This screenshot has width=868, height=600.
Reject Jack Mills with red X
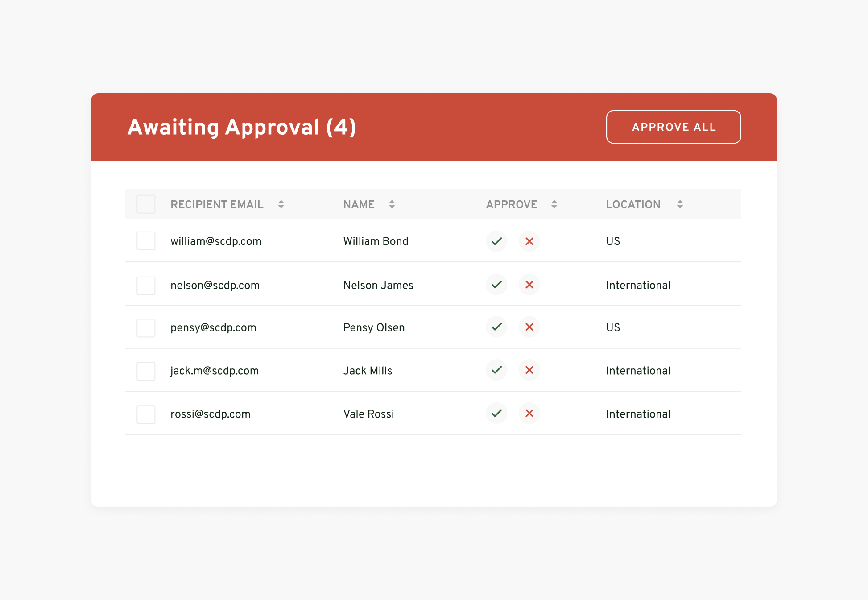pos(529,370)
